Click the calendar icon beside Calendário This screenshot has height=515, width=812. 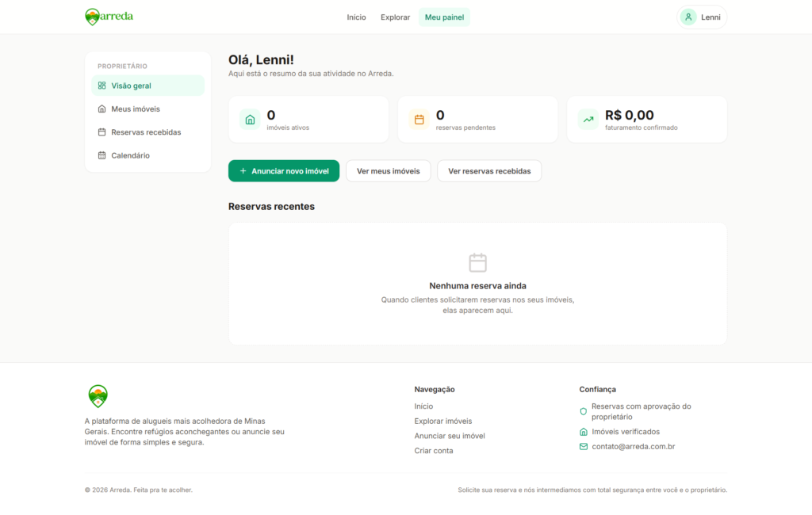[102, 155]
